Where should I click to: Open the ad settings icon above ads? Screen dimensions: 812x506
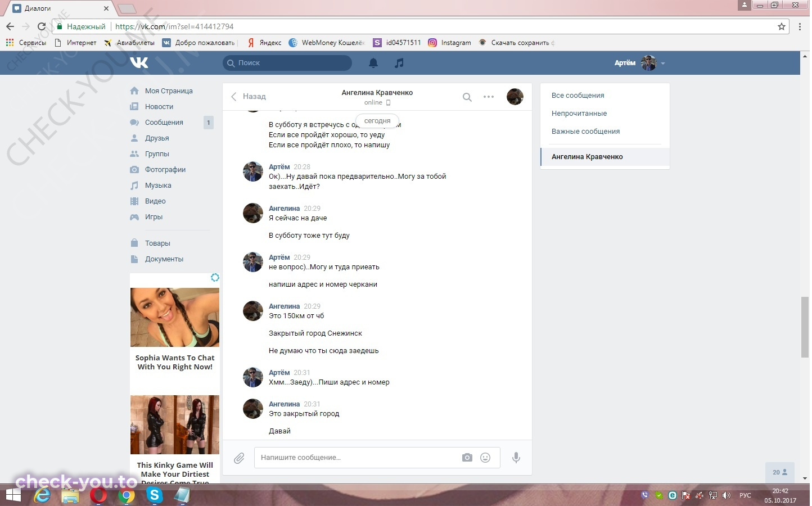point(215,278)
